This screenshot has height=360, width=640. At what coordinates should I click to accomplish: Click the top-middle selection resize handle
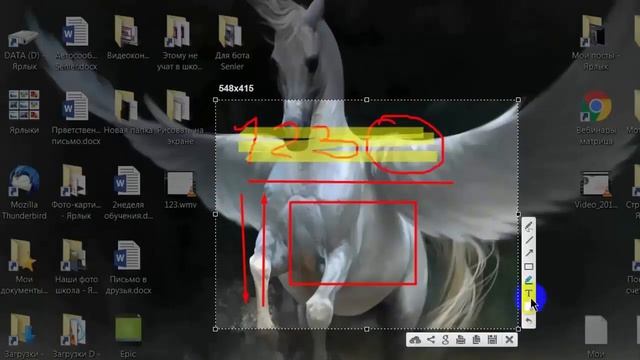tap(367, 100)
